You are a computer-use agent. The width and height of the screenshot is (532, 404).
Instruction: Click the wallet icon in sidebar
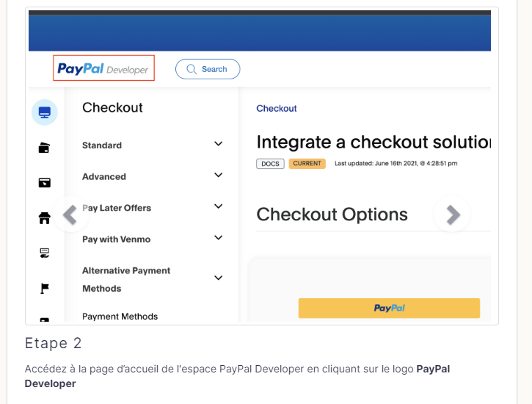click(x=44, y=148)
